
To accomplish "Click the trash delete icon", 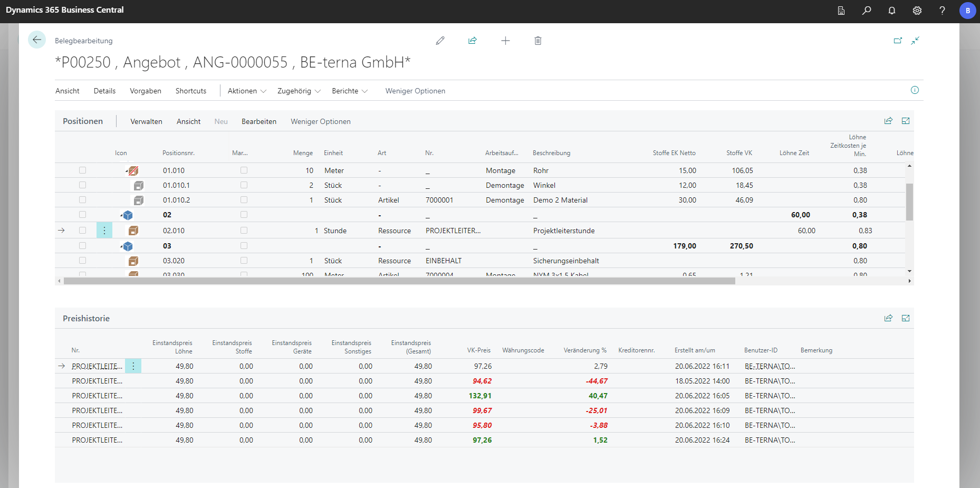I will point(537,41).
